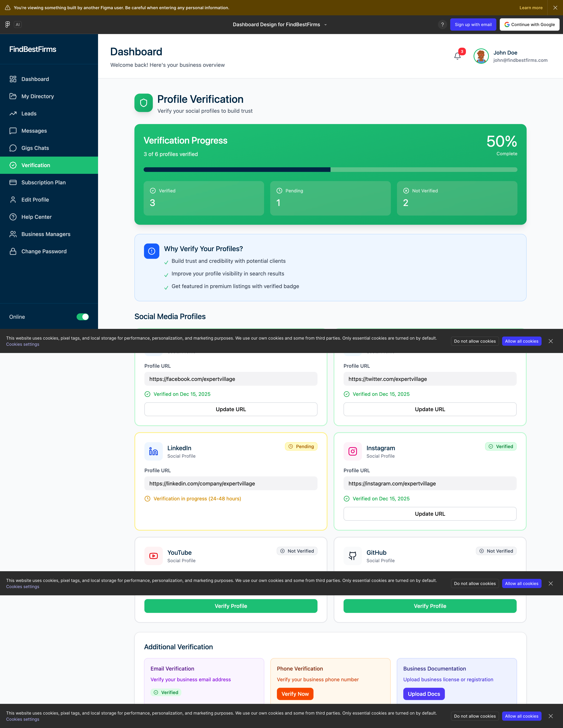Click the notification bell icon
The width and height of the screenshot is (563, 728).
(457, 56)
